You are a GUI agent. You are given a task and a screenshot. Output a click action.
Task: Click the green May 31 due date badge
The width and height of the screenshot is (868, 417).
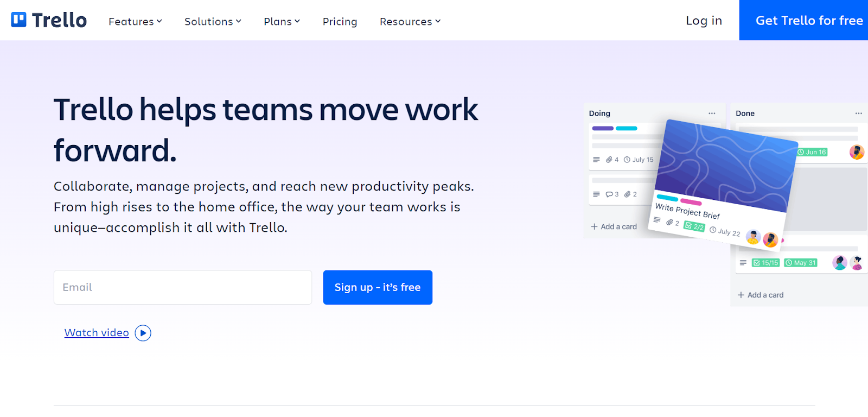pyautogui.click(x=801, y=263)
